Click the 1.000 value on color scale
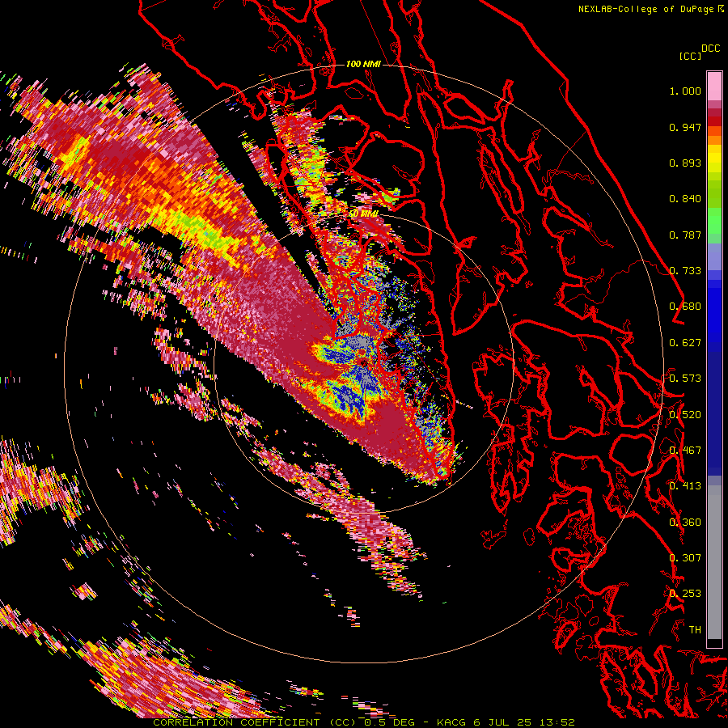 pyautogui.click(x=685, y=91)
